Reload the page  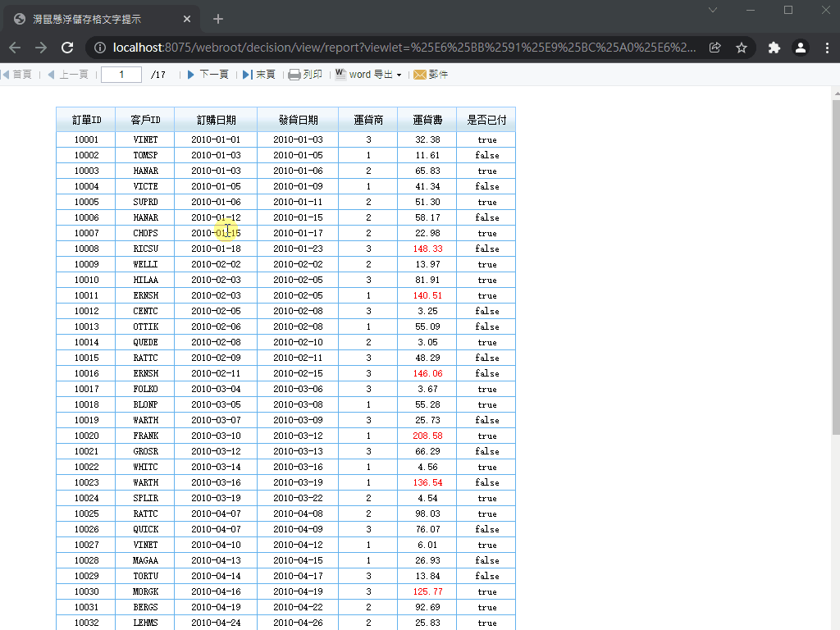[x=68, y=48]
